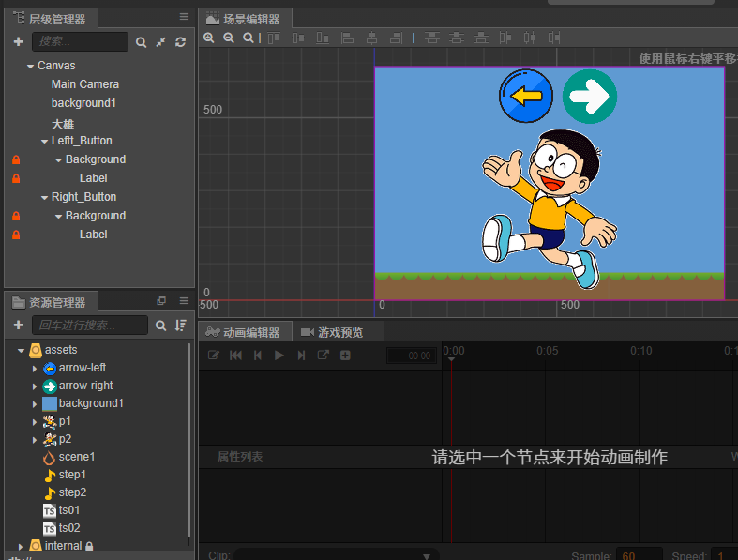Select the 层级管理器 tab

point(52,19)
